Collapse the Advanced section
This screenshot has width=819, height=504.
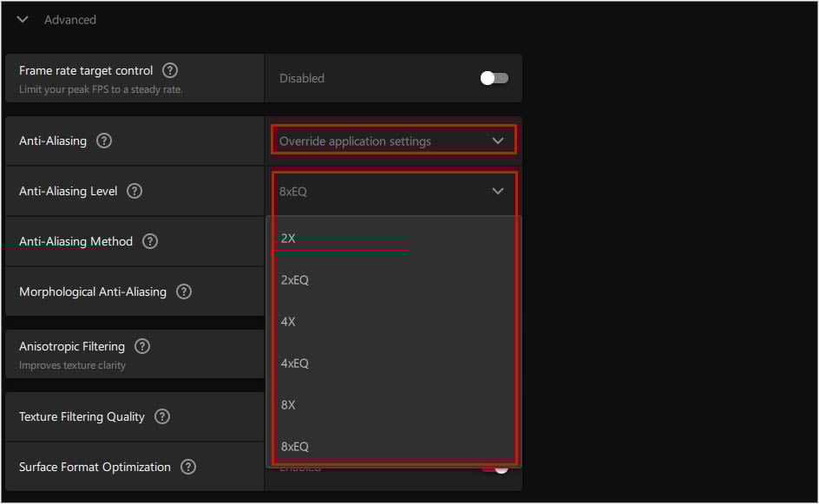point(22,18)
